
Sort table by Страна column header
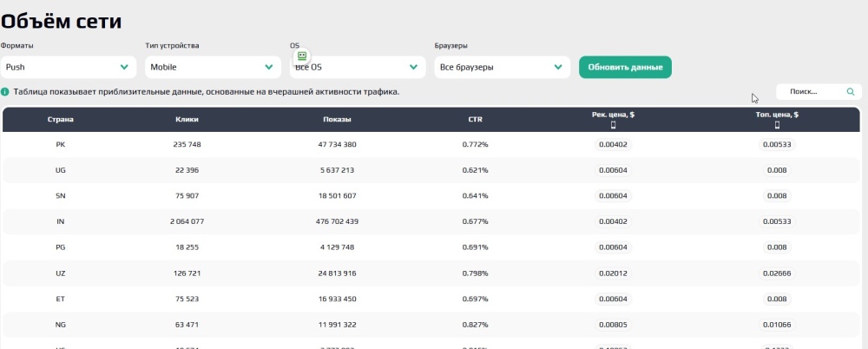60,119
